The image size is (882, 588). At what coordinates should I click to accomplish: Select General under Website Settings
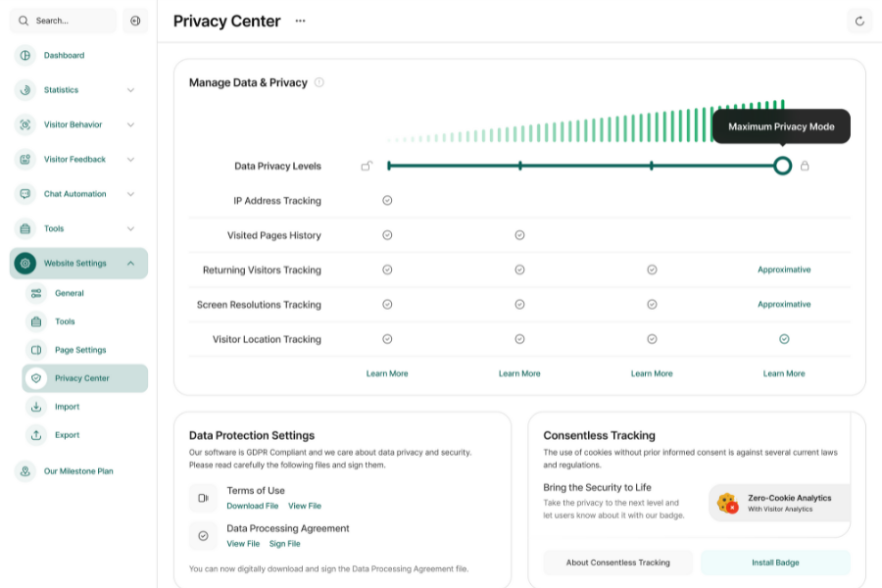tap(69, 293)
